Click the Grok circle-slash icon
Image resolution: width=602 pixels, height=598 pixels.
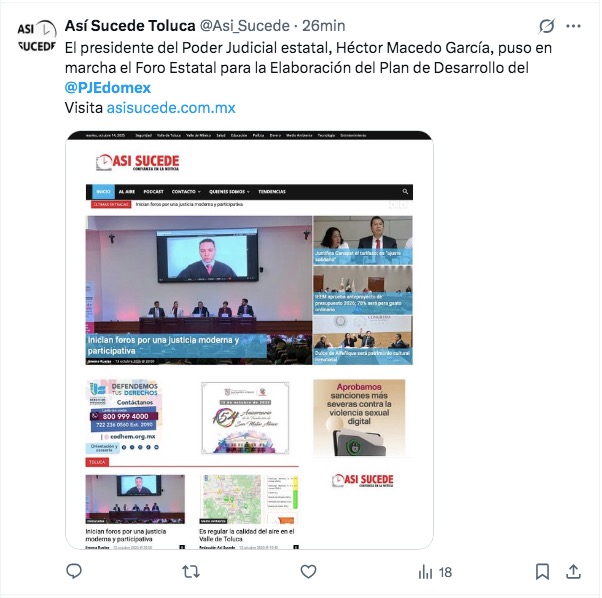pos(546,26)
